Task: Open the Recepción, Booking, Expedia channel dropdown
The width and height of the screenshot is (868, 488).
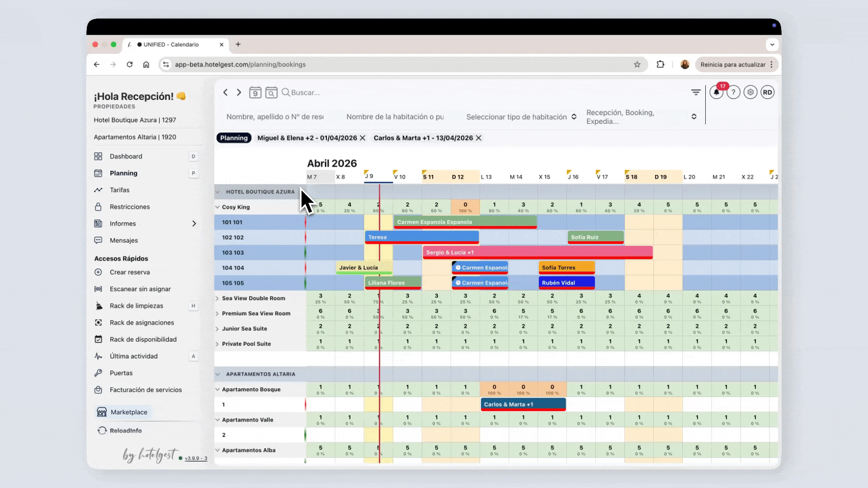Action: pyautogui.click(x=641, y=117)
